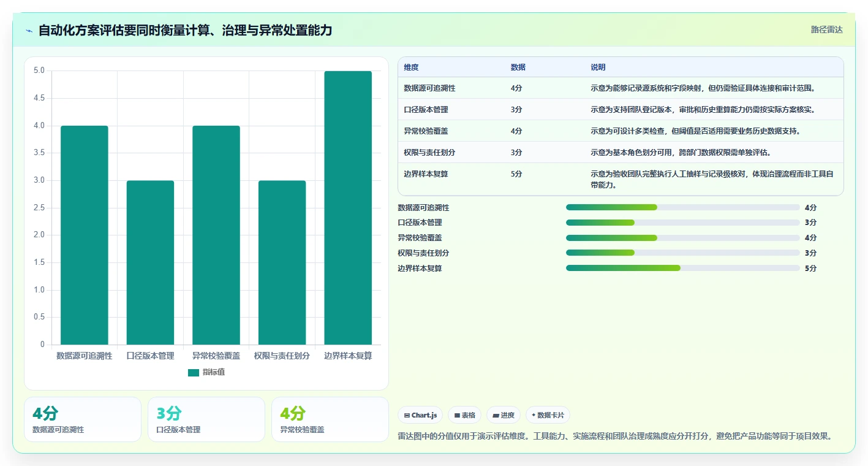Click the 数据卡片 tag chip
Image resolution: width=868 pixels, height=466 pixels.
click(x=548, y=415)
